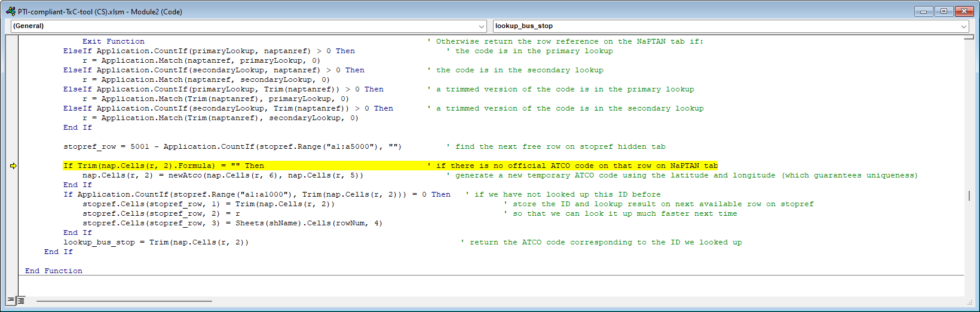This screenshot has width=980, height=312.
Task: Click the yellow execution pointer arrow in margin
Action: 13,166
